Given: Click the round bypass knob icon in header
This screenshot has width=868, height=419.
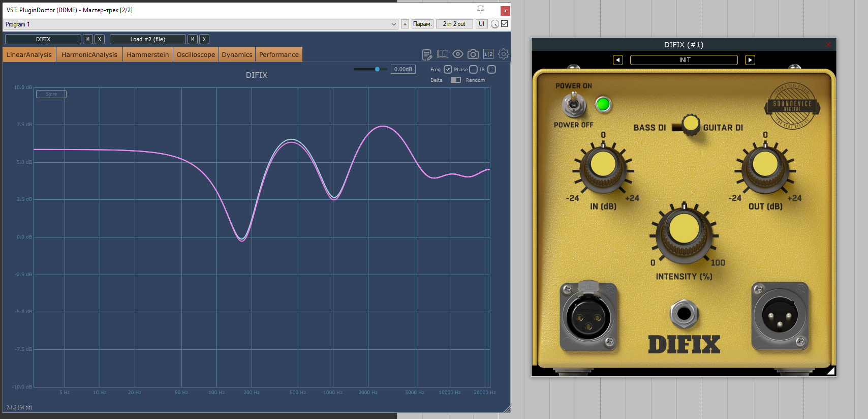Looking at the screenshot, I should coord(494,24).
